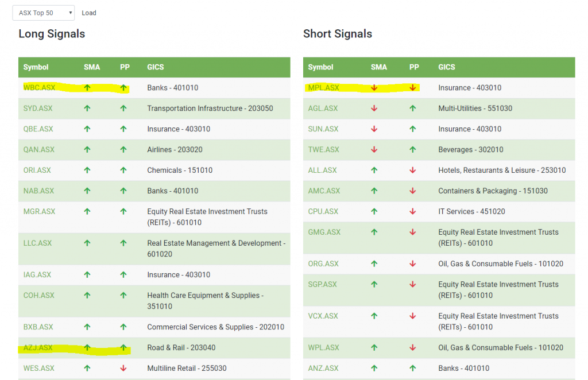Viewport: 588px width, 380px height.
Task: Open the ANZ.ASX symbol link
Action: point(323,368)
